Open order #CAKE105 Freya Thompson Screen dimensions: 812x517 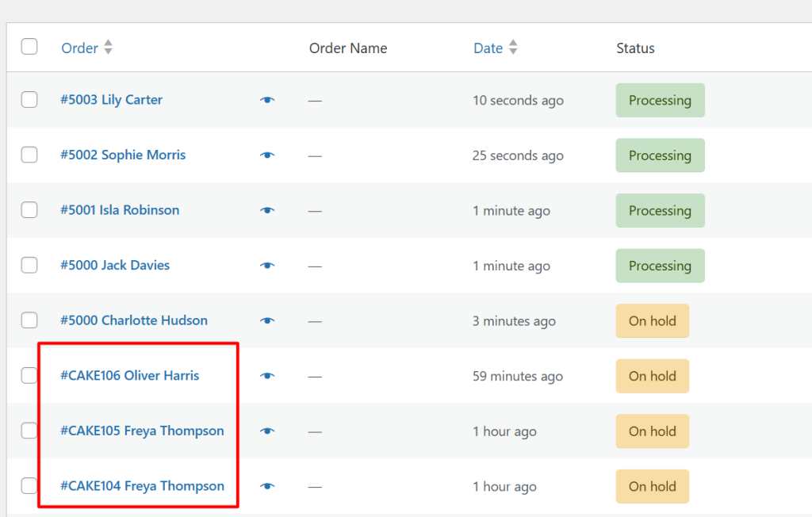[x=142, y=431]
